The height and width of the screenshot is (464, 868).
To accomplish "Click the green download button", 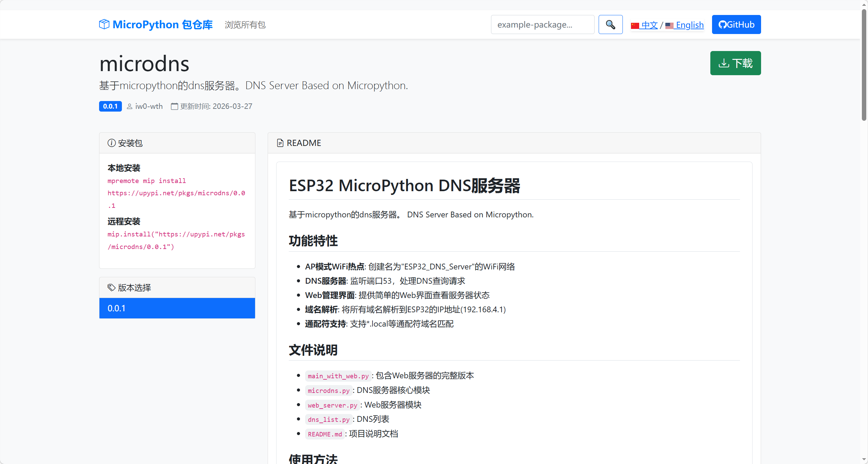I will [735, 63].
